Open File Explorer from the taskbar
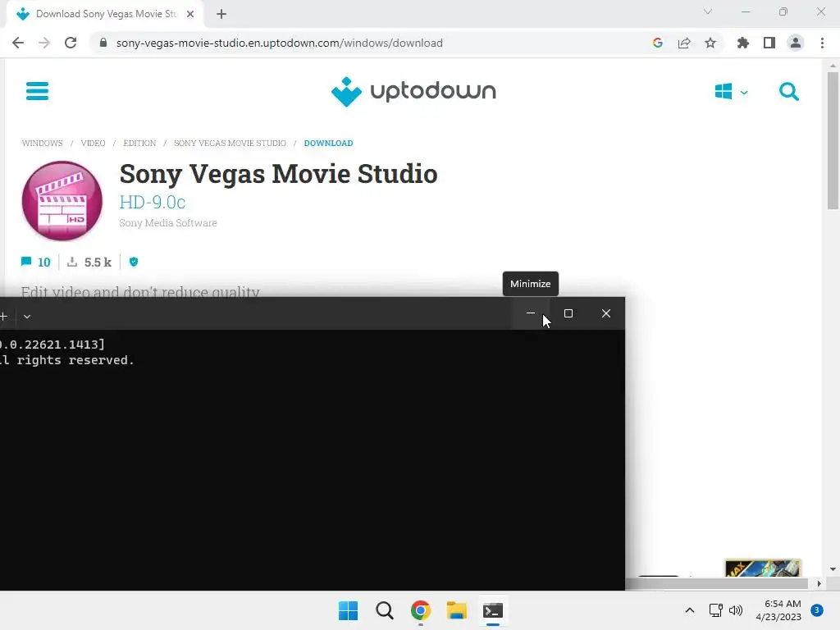840x630 pixels. (456, 610)
